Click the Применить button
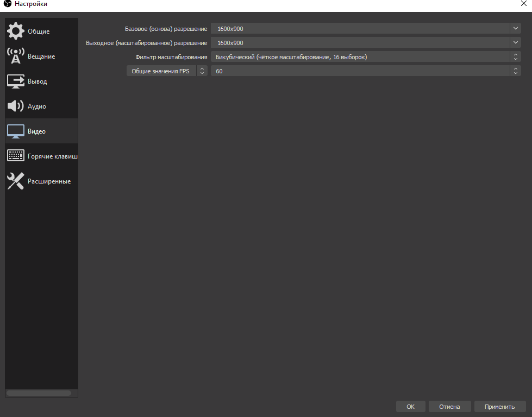The image size is (532, 417). pyautogui.click(x=499, y=407)
